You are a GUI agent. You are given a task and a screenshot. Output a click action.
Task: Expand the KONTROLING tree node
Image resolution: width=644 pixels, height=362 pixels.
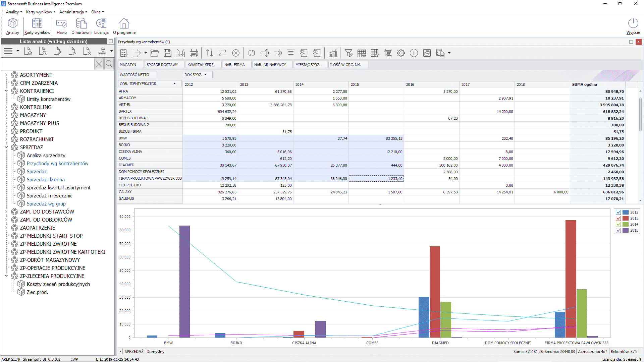point(6,107)
